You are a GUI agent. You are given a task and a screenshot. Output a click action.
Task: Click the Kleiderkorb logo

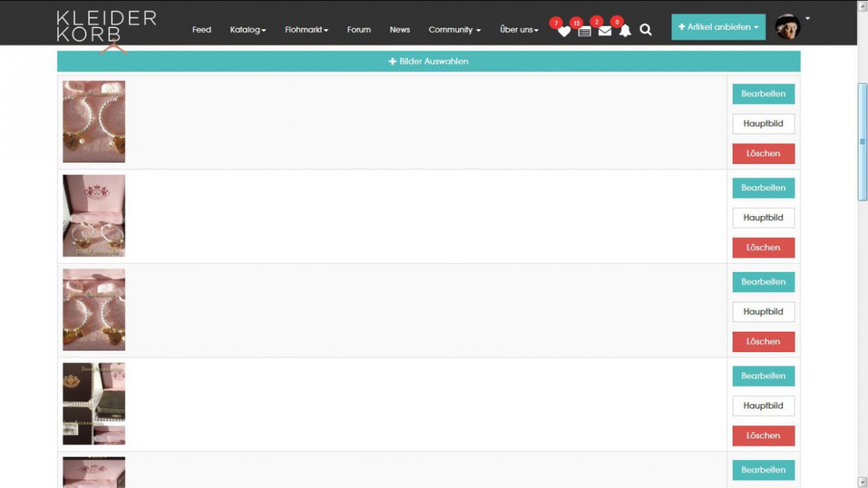pyautogui.click(x=106, y=27)
